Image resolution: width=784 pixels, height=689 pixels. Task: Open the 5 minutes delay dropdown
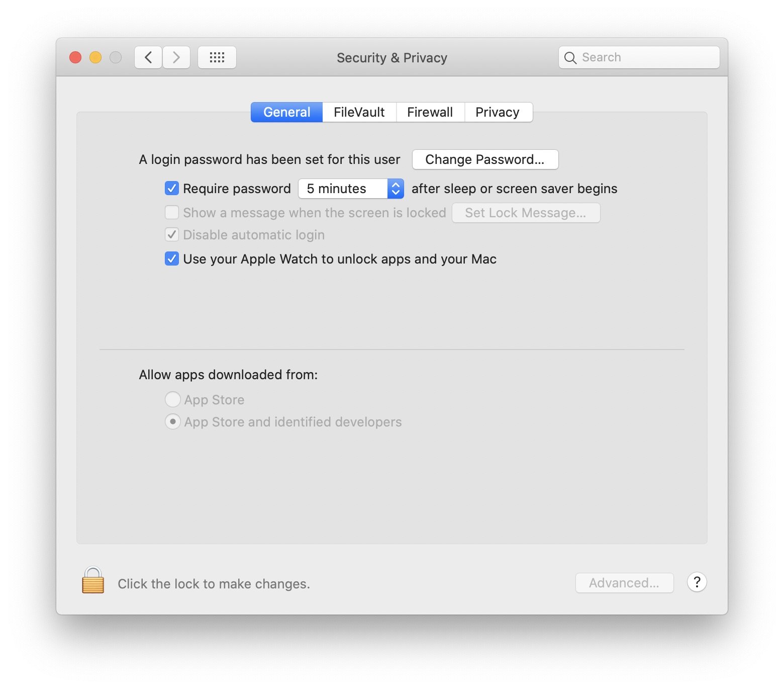point(351,189)
